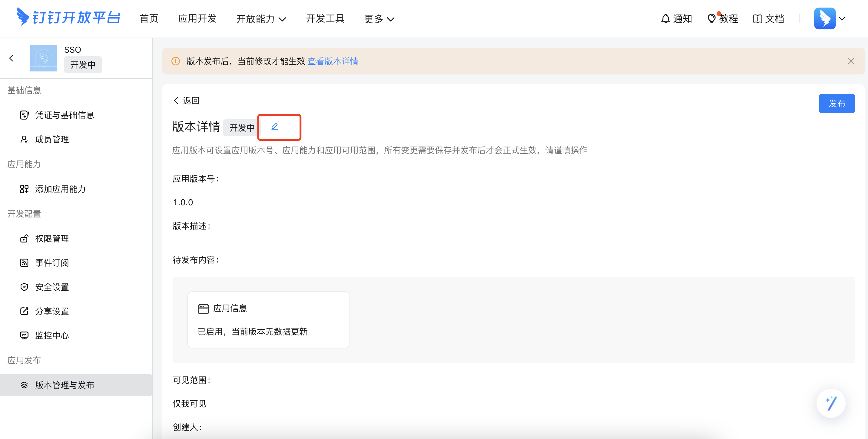868x439 pixels.
Task: Click the banner info warning icon
Action: pos(176,61)
